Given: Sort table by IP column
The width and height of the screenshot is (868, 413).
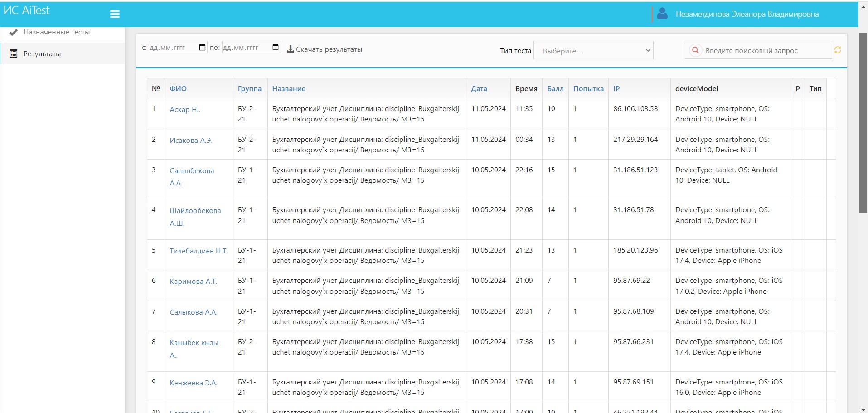Looking at the screenshot, I should click(616, 89).
